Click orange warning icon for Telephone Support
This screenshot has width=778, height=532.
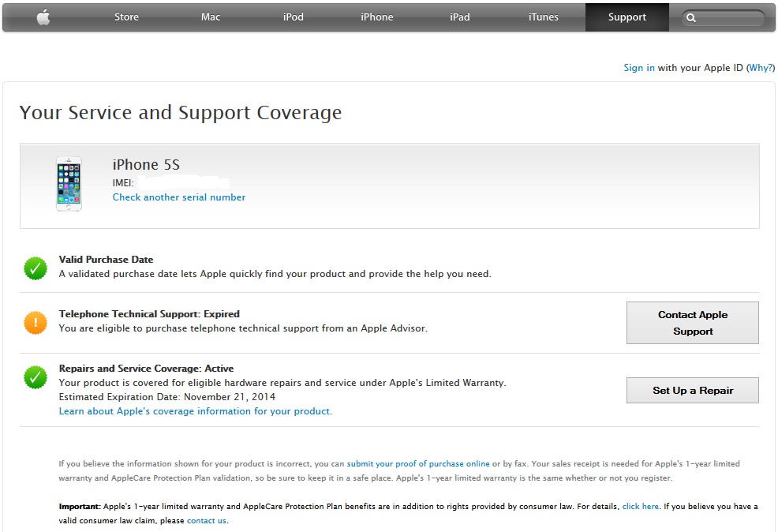tap(36, 323)
